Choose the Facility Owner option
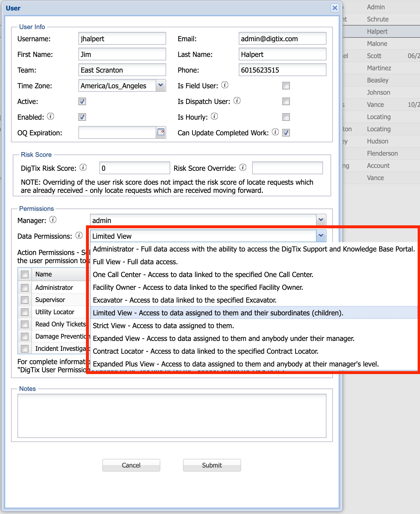 click(x=254, y=287)
